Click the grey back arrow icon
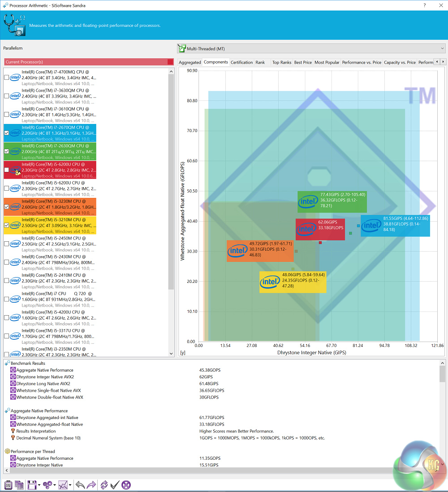The height and width of the screenshot is (492, 448). click(x=80, y=485)
